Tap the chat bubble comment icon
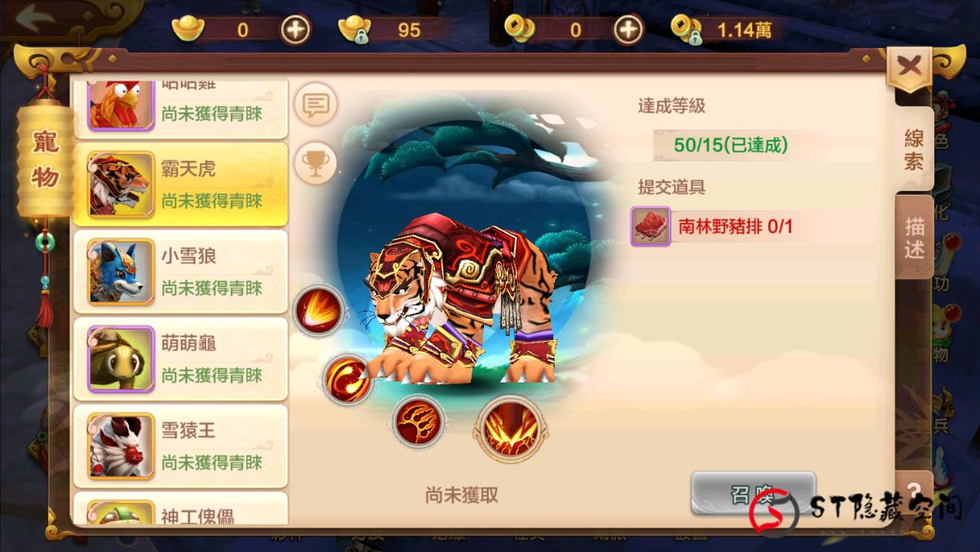The height and width of the screenshot is (552, 980). [x=315, y=104]
